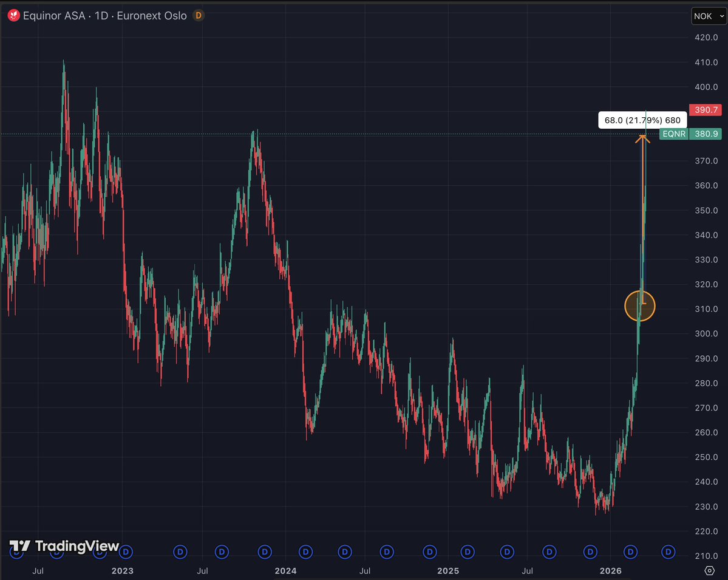
Task: Click the 420.0 price axis label
Action: [706, 38]
